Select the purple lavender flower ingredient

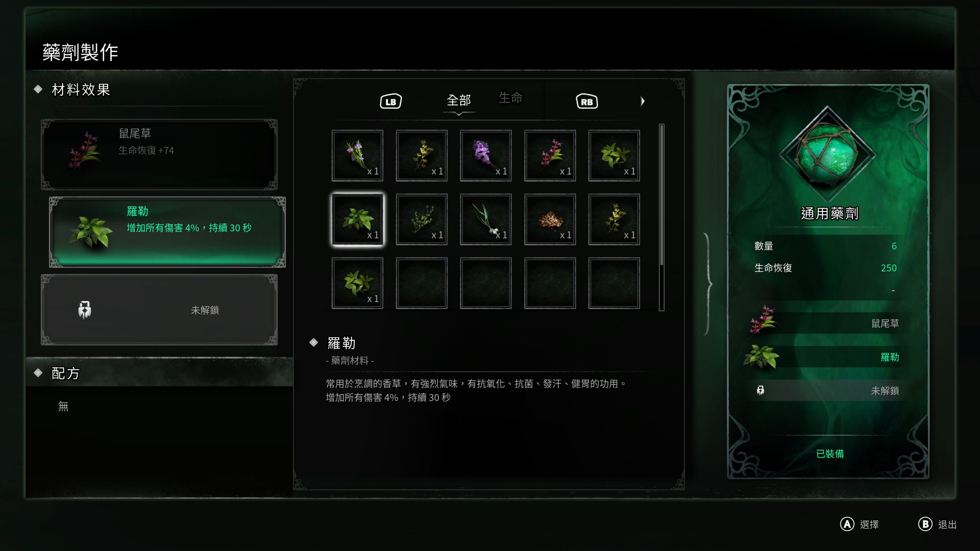[x=485, y=155]
